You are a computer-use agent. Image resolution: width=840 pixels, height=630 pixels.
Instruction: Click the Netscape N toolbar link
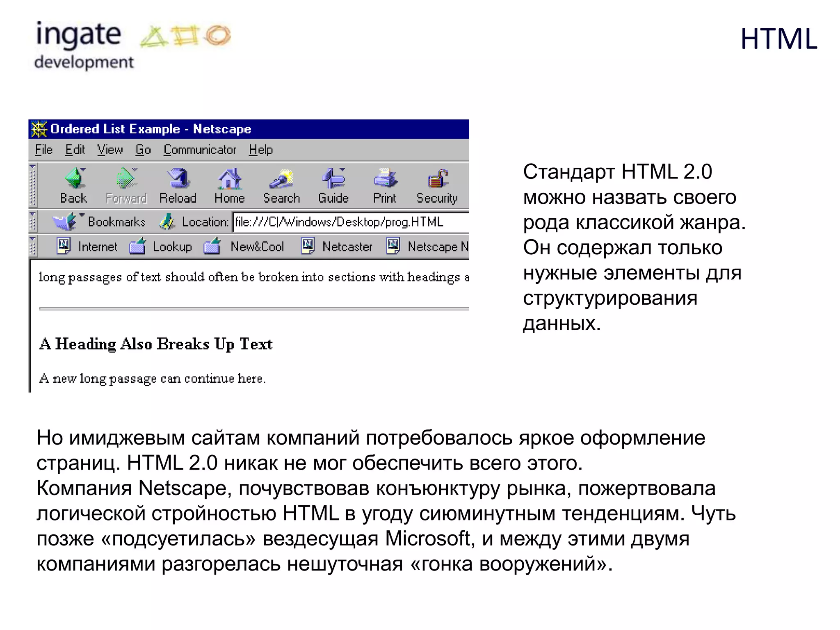point(438,247)
